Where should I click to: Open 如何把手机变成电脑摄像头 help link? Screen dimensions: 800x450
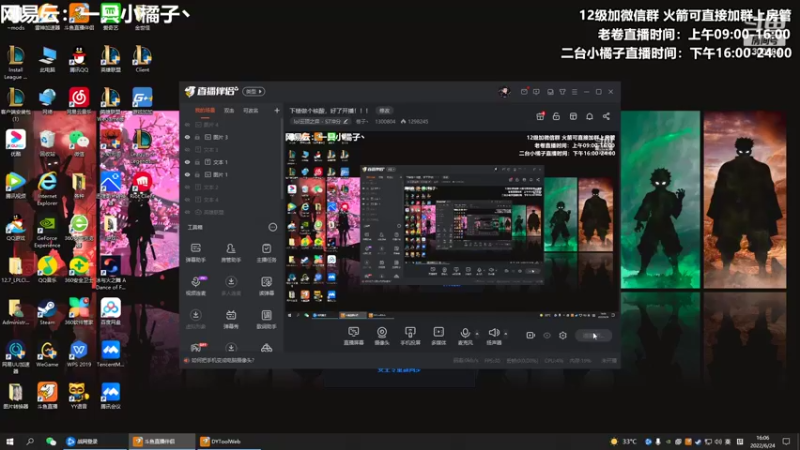(222, 360)
